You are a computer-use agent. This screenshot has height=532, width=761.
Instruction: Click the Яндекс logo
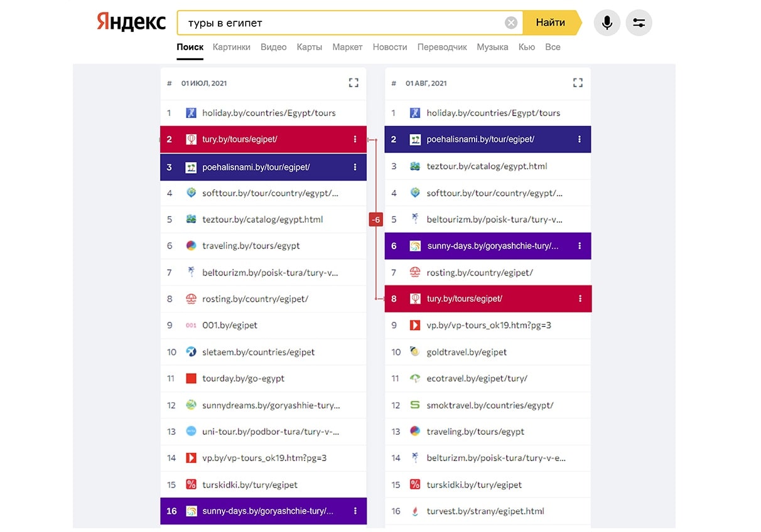coord(131,23)
